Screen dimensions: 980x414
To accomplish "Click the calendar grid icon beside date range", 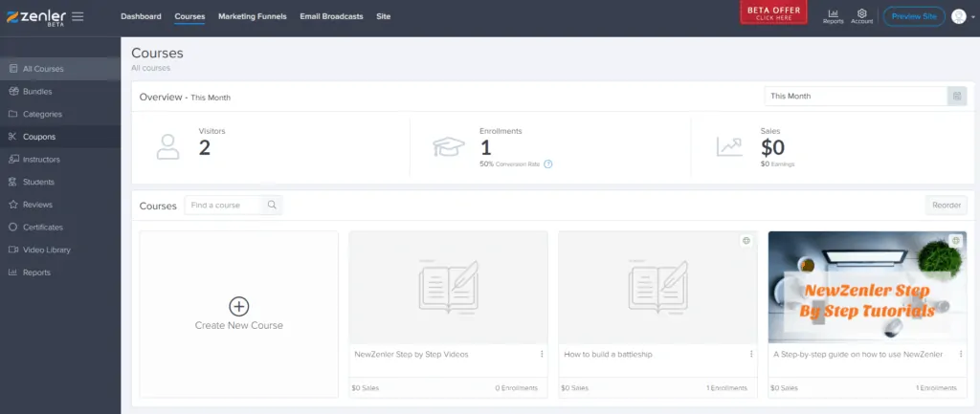I will [x=955, y=97].
